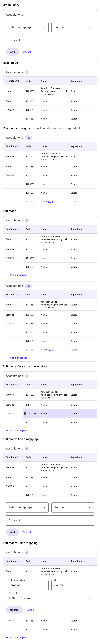Image resolution: width=100 pixels, height=644 pixels.
Task: Open Source dropdown in Create mode form
Action: 73,27
